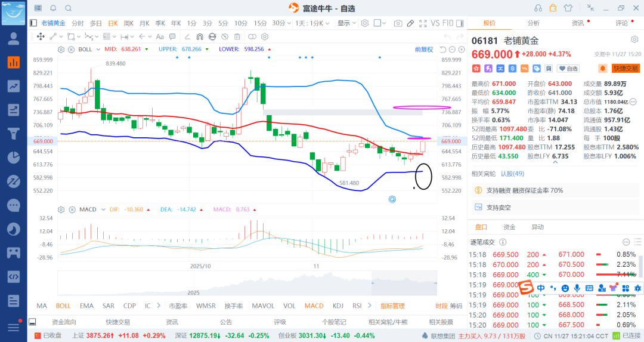Open the code editor icon in the sidebar
644x342 pixels.
pos(14,276)
